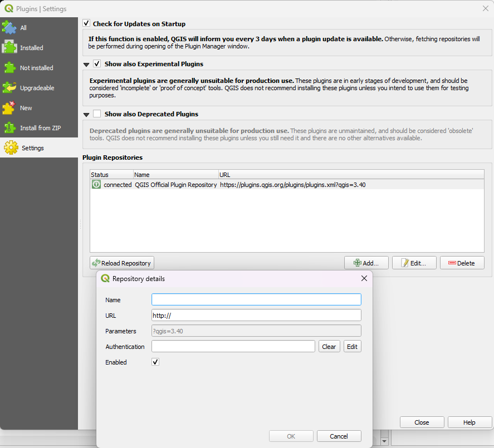
Task: Click the connected status icon in repository row
Action: coord(96,184)
